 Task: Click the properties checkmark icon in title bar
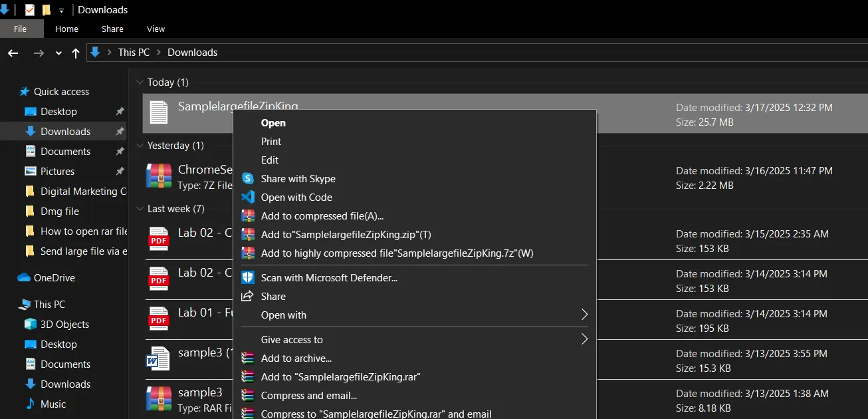30,10
